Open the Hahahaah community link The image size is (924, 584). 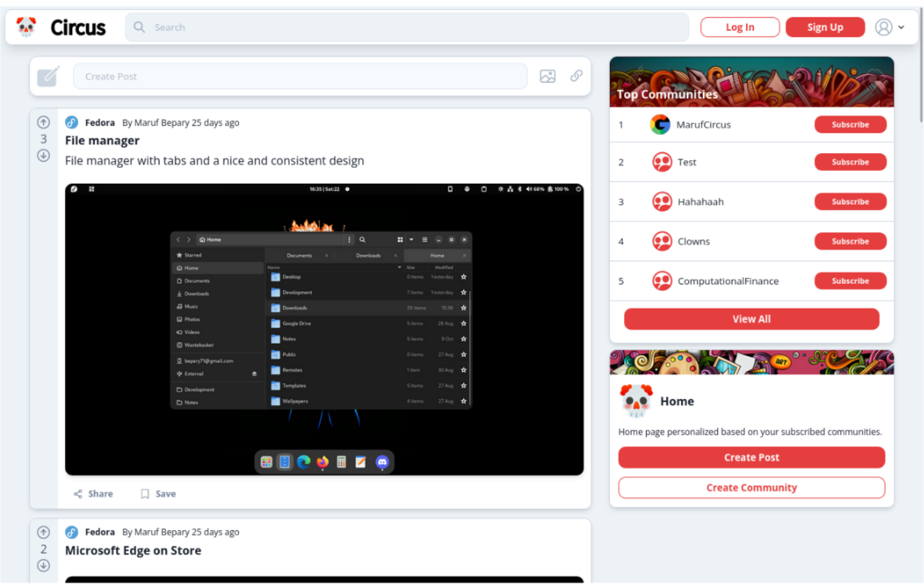click(x=700, y=202)
